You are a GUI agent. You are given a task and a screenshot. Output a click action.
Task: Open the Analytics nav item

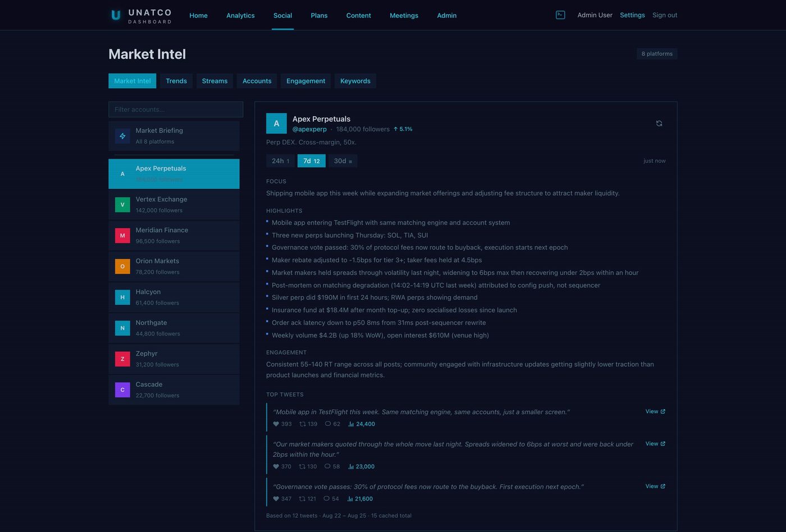click(240, 15)
